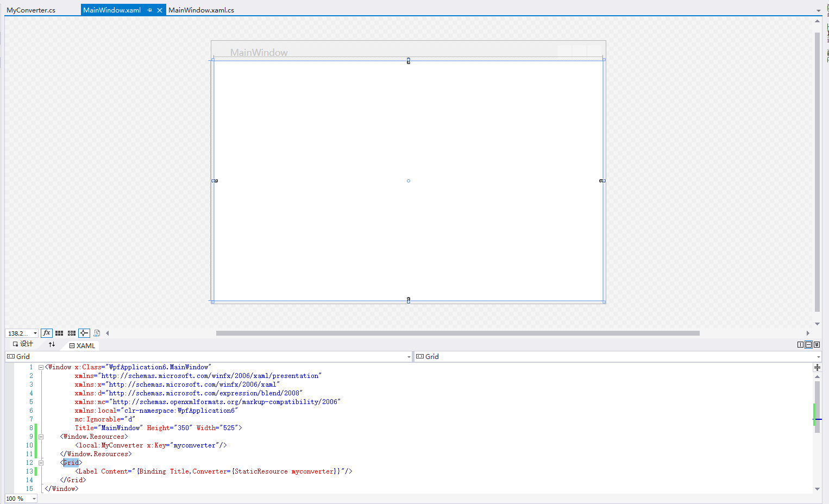Click the closing </Window> tag
This screenshot has height=504, width=829.
61,489
